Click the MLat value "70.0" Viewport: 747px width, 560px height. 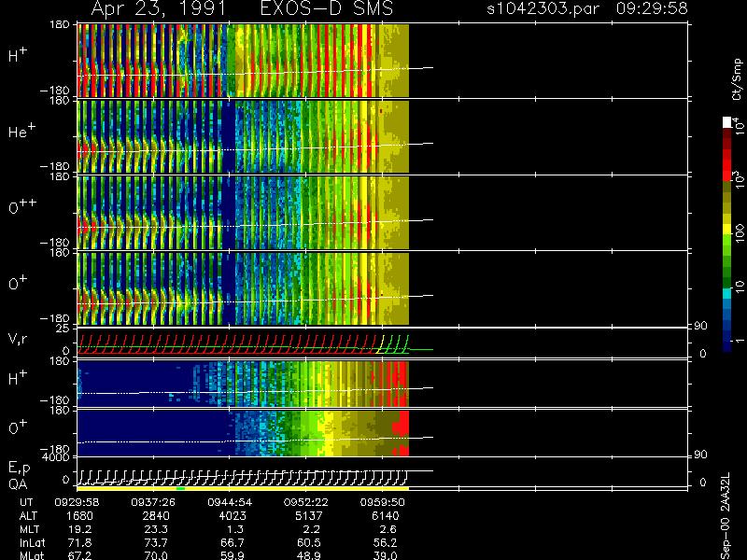156,555
